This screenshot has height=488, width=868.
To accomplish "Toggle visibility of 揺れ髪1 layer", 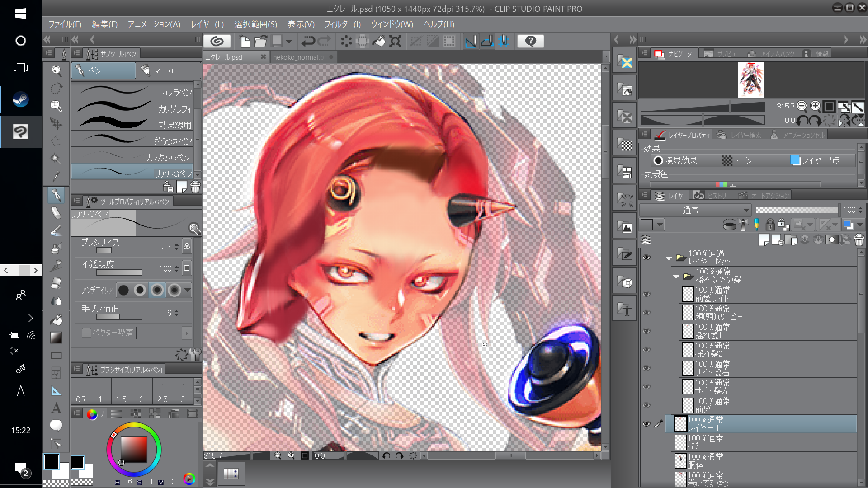I will (x=646, y=331).
